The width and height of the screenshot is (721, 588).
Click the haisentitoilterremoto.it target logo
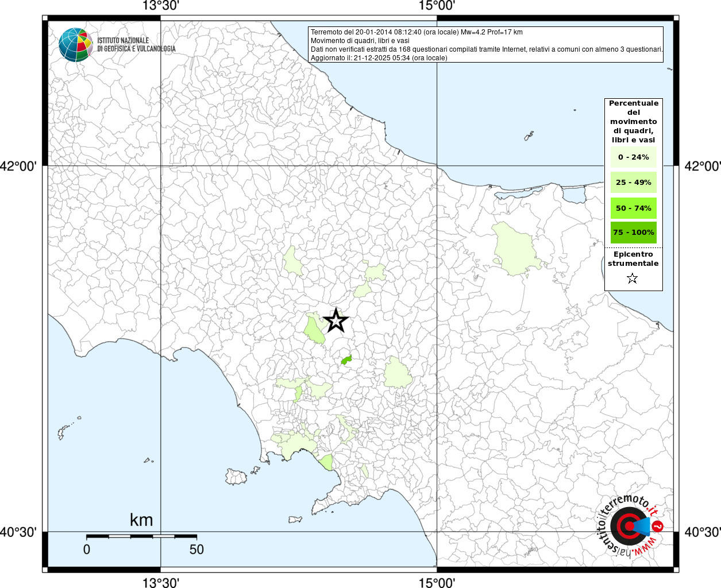[630, 526]
